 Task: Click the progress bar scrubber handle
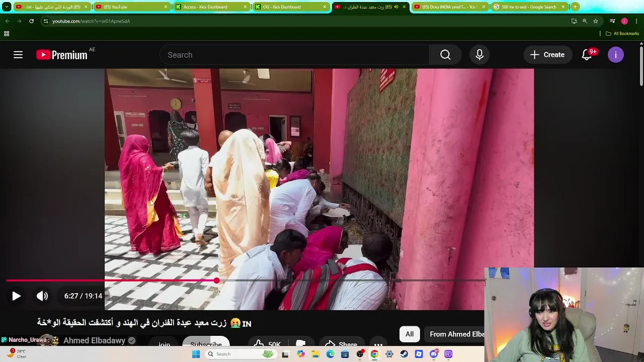pos(216,281)
